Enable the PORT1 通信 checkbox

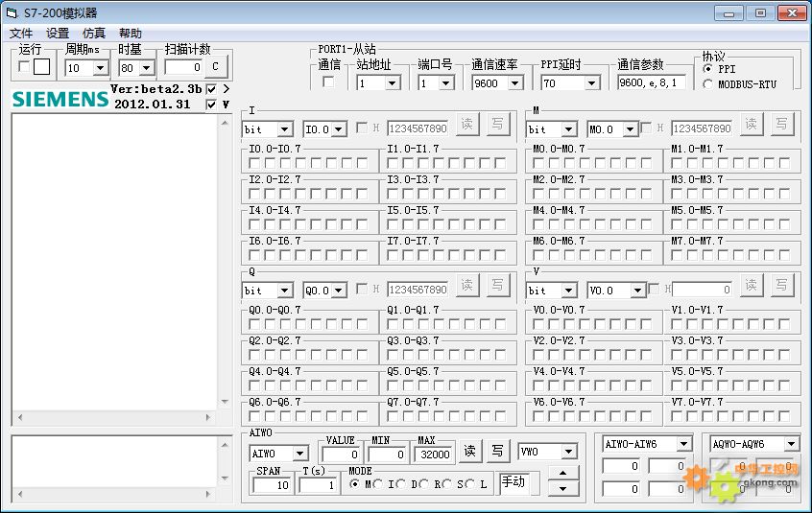pos(328,82)
